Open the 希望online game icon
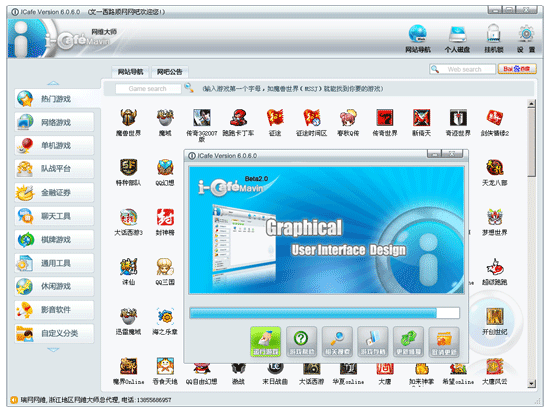 tap(458, 369)
